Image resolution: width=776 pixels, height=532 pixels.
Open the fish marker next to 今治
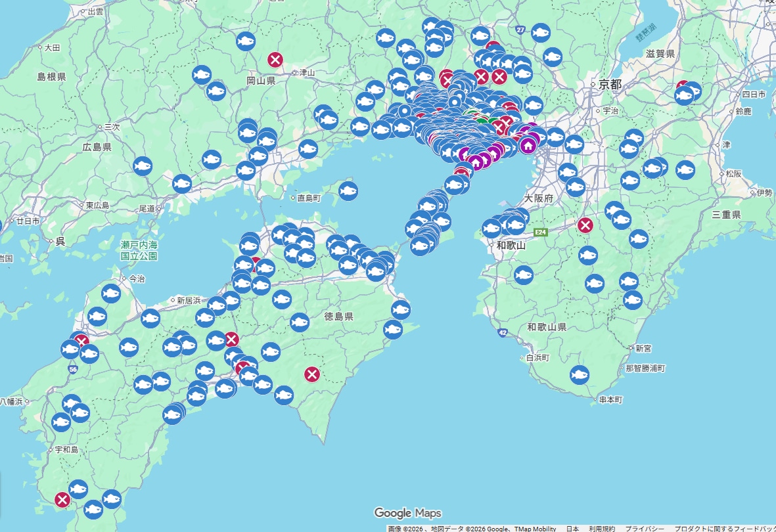111,294
